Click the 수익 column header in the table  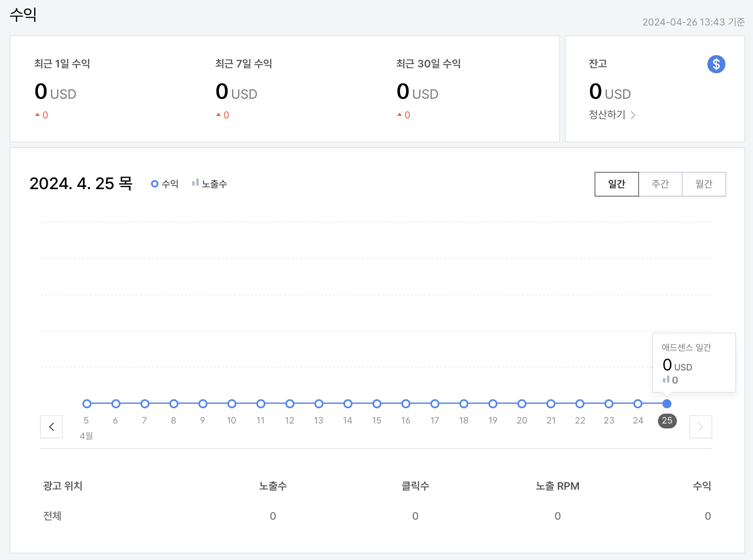tap(702, 486)
